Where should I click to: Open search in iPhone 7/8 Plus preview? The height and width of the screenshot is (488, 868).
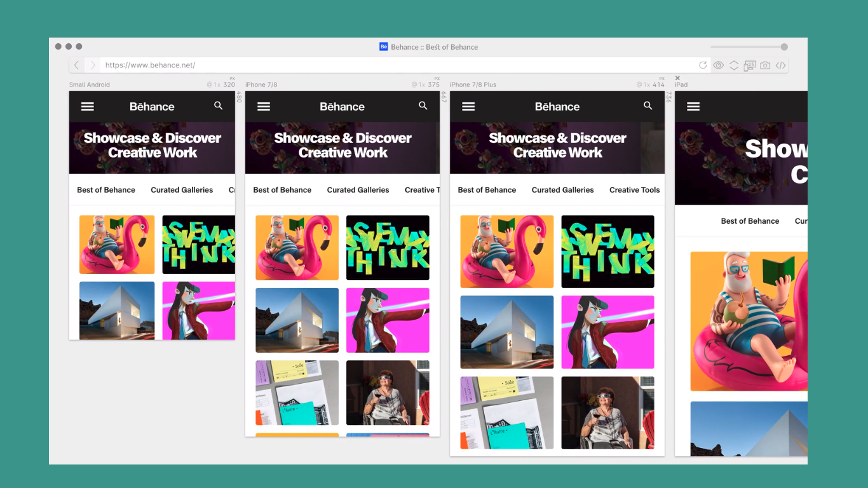pos(648,106)
